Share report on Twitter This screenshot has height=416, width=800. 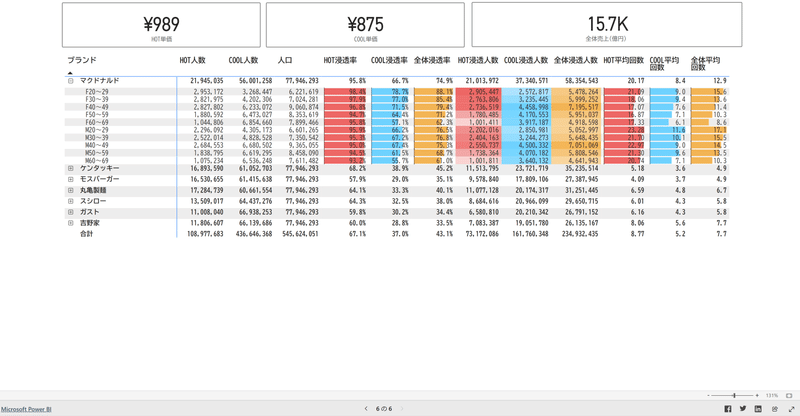(x=743, y=408)
